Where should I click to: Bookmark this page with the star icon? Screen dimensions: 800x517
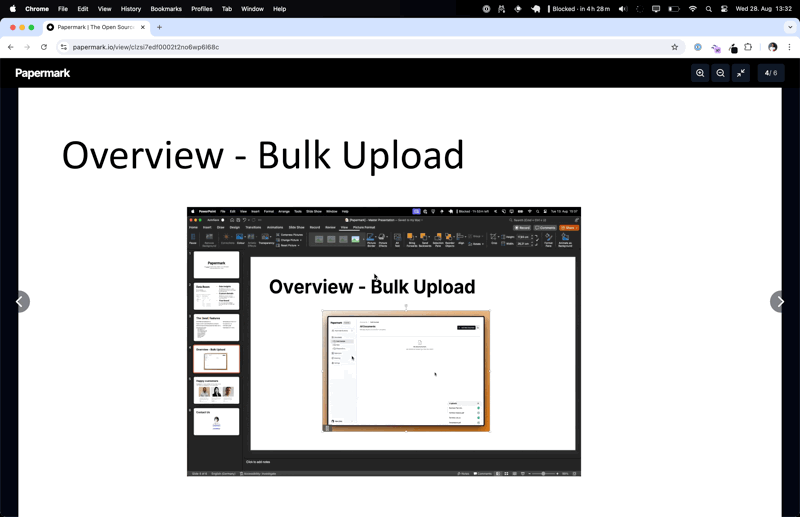675,47
